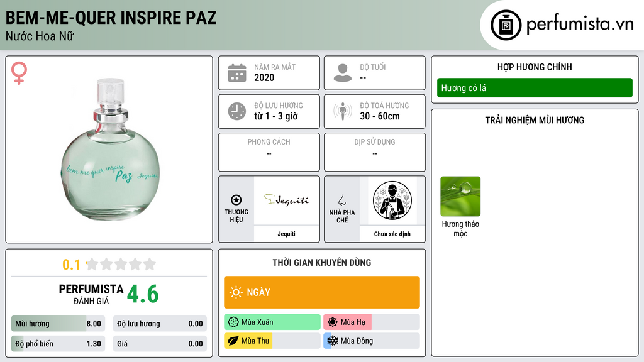Screen dimensions: 644x362
Task: Click the Hương thảo mộc caption
Action: point(460,229)
